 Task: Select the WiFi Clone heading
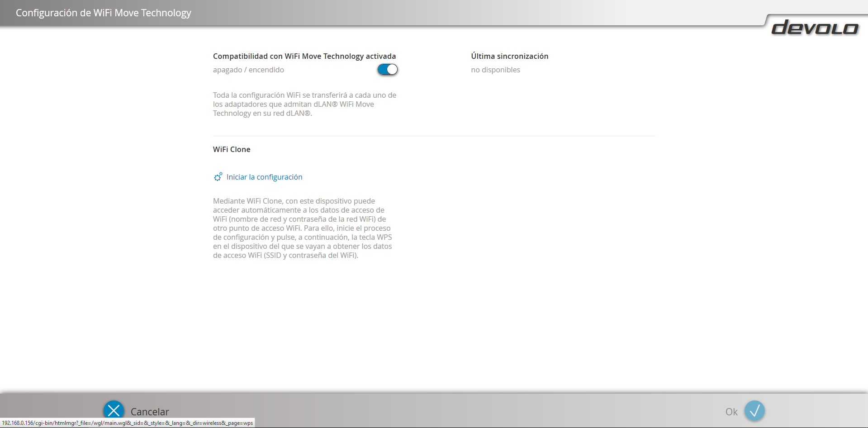[232, 149]
